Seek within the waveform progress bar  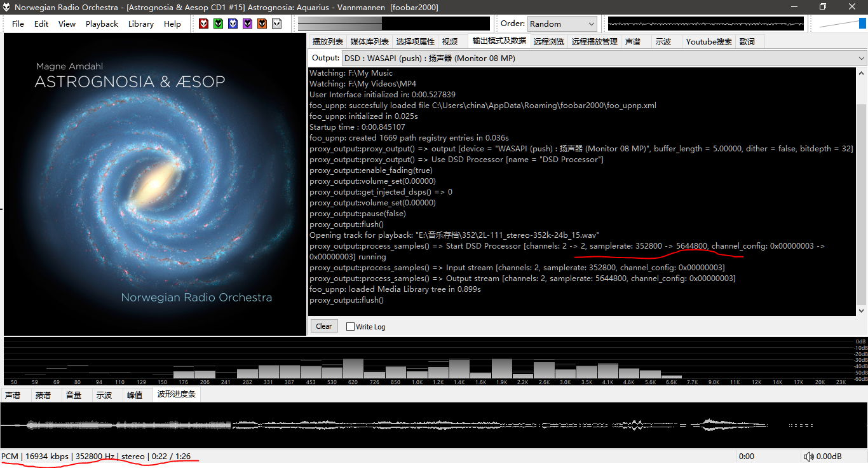433,425
